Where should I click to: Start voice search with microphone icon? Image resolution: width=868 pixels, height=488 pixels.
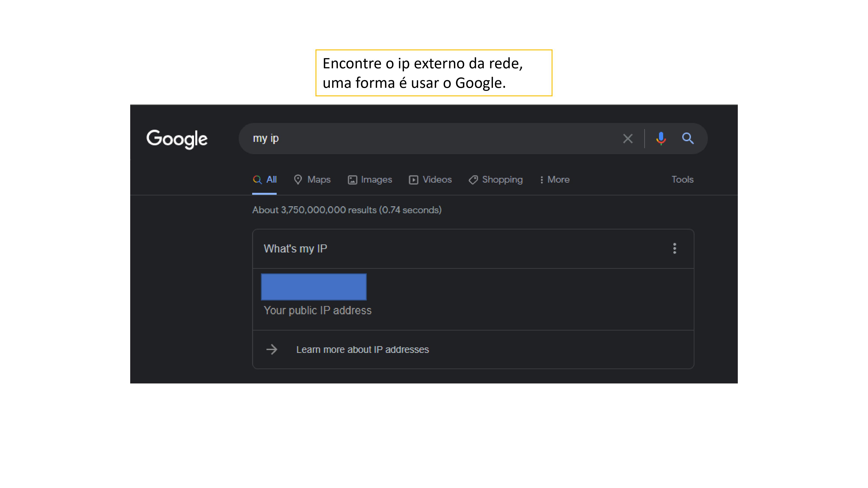(661, 138)
